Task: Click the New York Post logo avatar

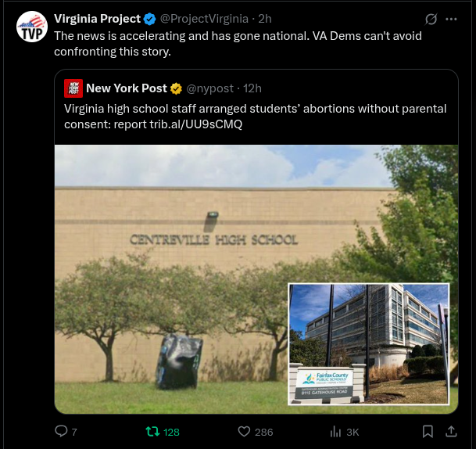Action: pos(73,88)
